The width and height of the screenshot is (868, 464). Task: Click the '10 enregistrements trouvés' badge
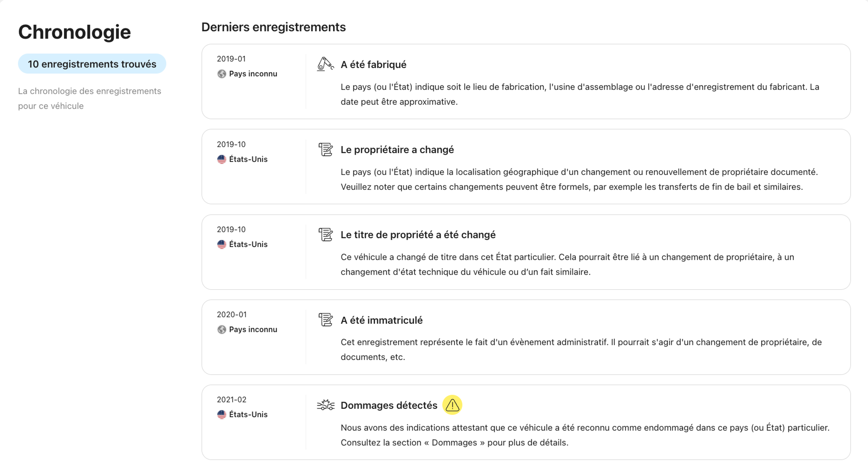pos(92,64)
